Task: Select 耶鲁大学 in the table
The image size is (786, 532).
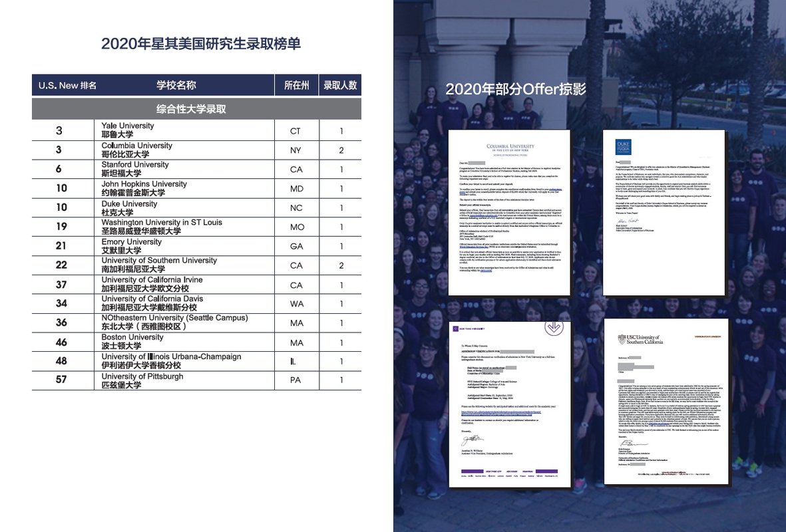Action: pos(117,134)
